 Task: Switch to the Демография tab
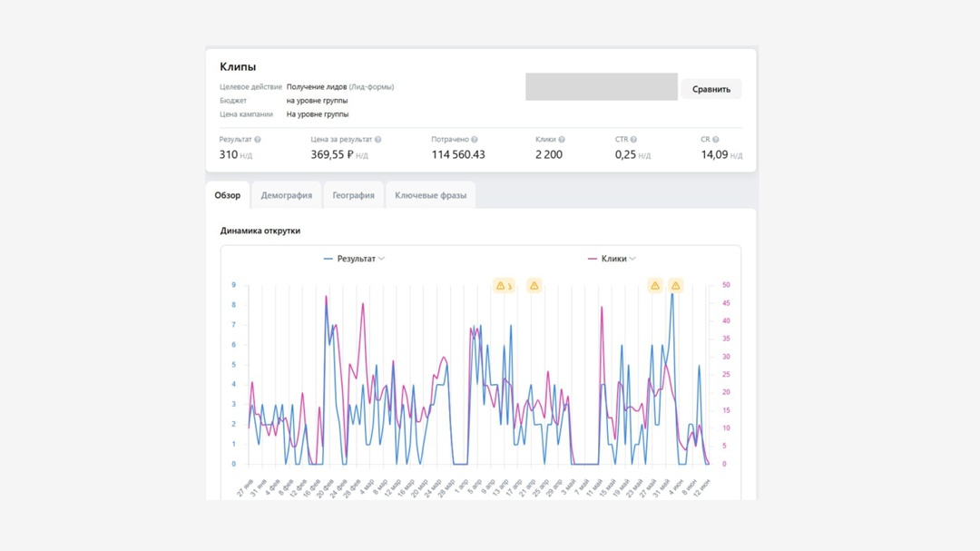pos(286,195)
